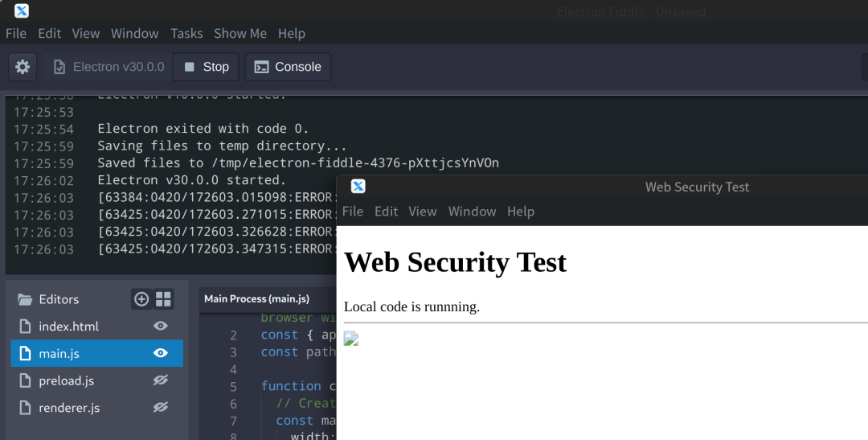868x440 pixels.
Task: Show the renderer.js editor via crossed eye
Action: click(161, 407)
